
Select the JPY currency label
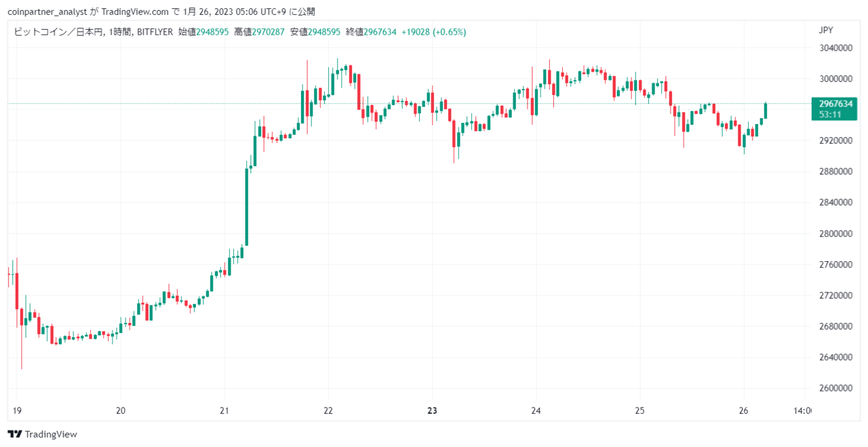(x=826, y=30)
